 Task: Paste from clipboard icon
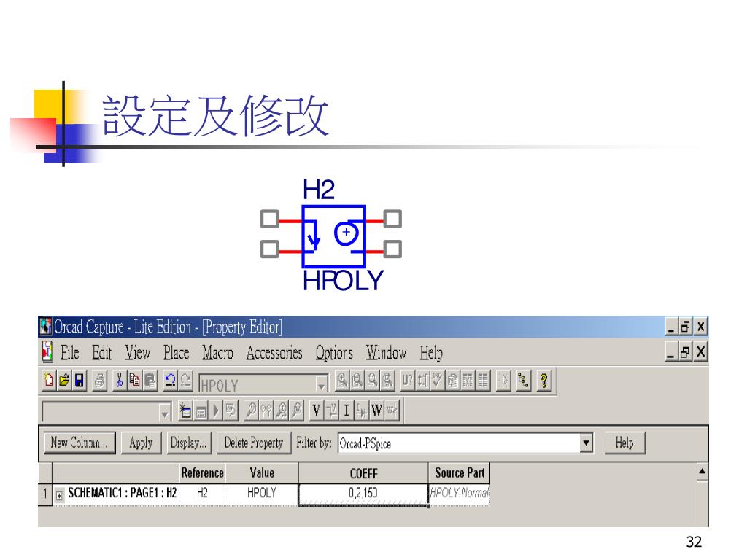coord(150,381)
